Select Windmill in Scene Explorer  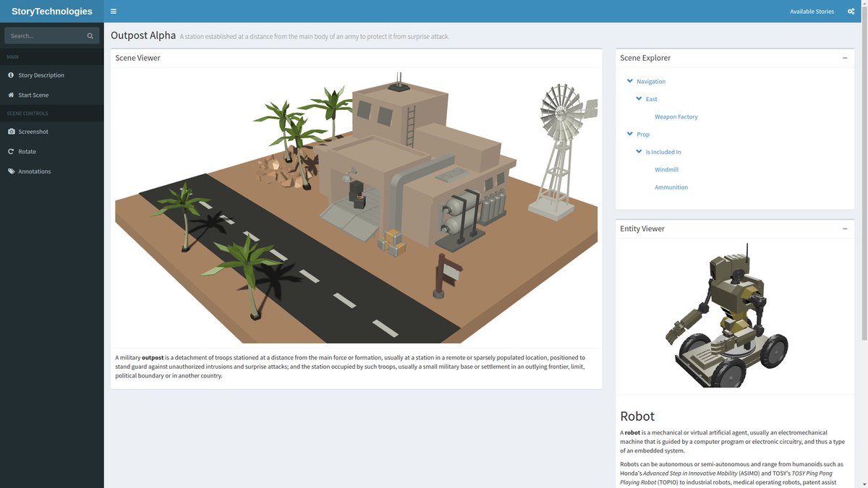pos(666,169)
